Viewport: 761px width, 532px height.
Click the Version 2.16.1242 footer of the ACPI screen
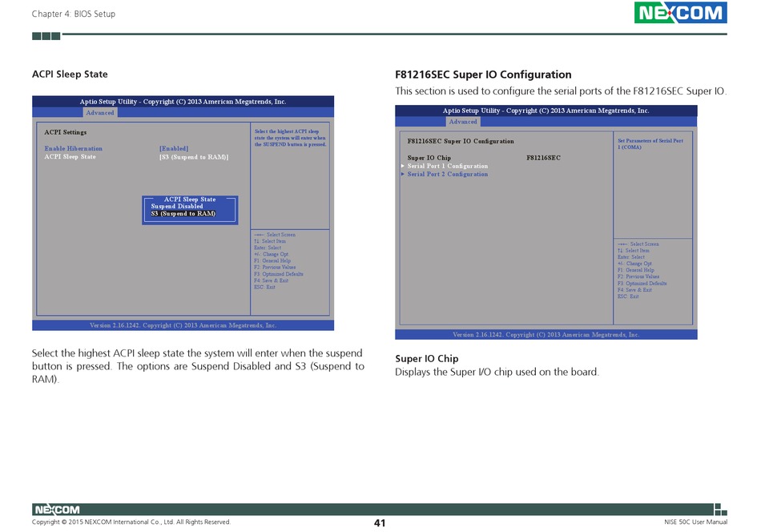click(x=183, y=325)
